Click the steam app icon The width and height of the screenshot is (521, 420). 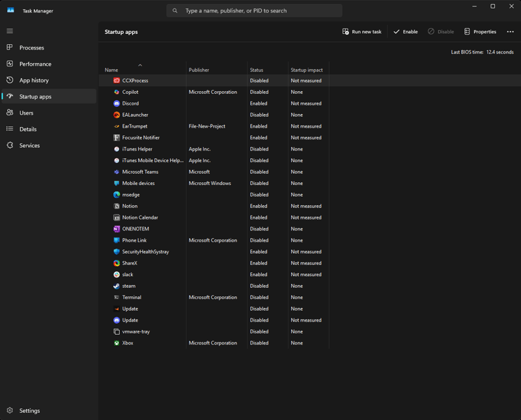pos(117,286)
